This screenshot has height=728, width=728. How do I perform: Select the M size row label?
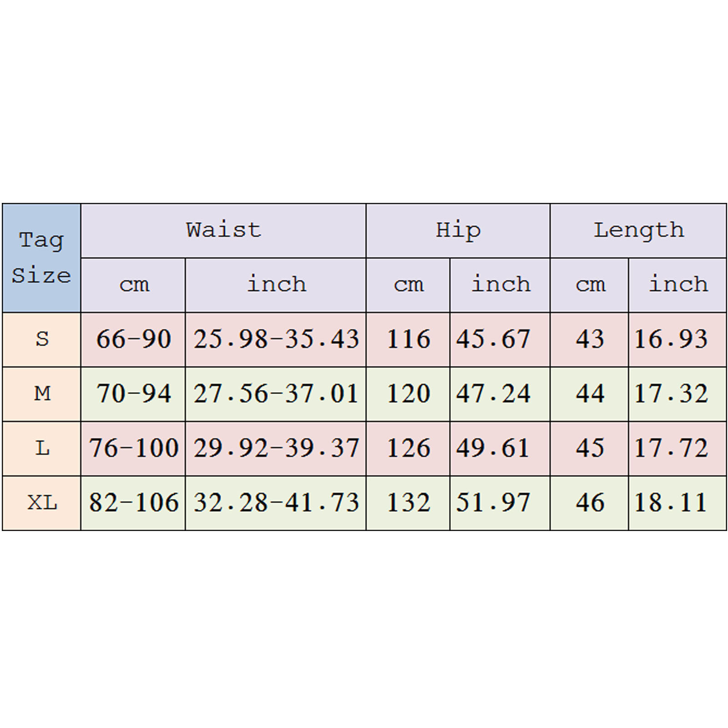click(x=42, y=394)
